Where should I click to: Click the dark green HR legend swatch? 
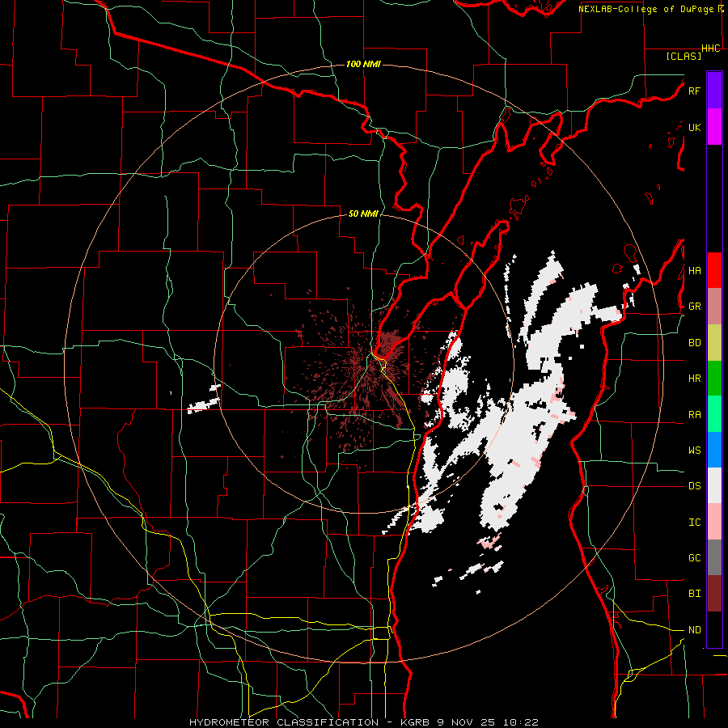pos(714,379)
